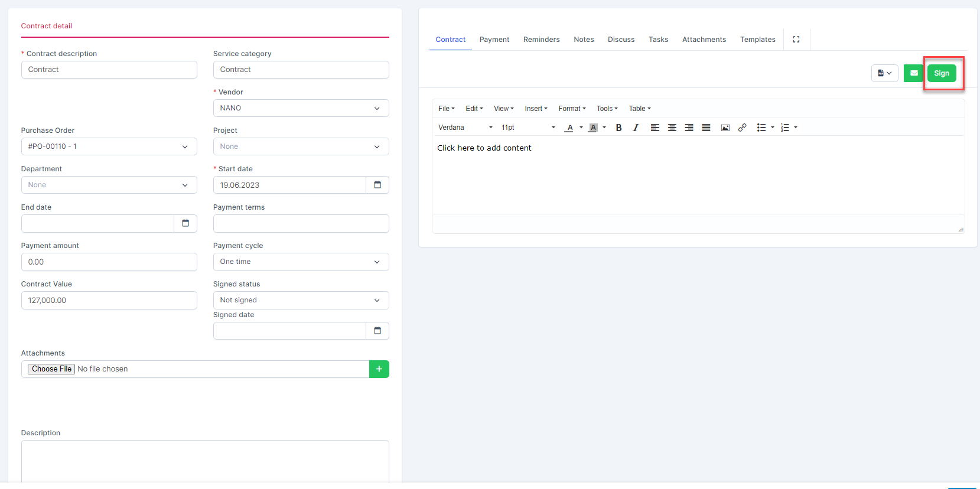Open the text color picker
This screenshot has height=489, width=980.
pos(569,128)
